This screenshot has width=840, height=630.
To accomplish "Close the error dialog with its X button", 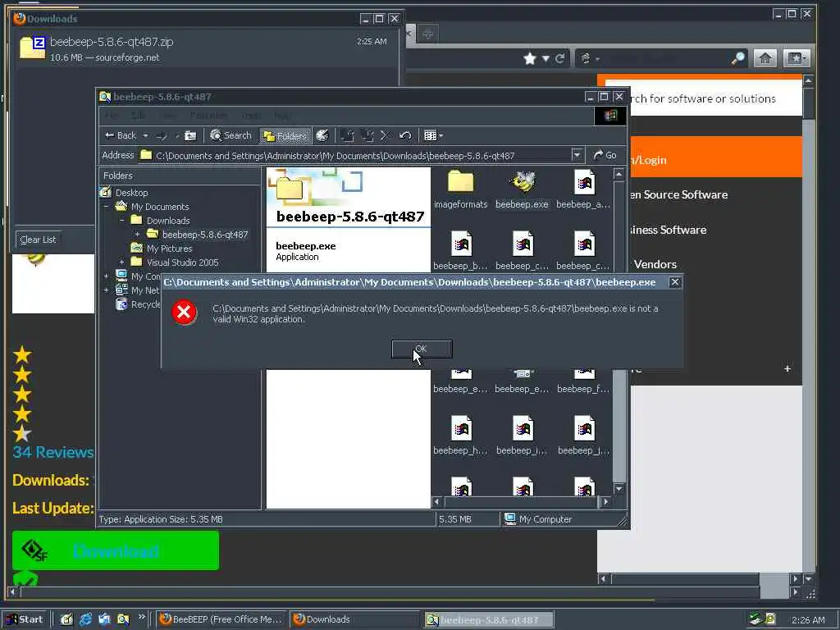I will [x=675, y=282].
